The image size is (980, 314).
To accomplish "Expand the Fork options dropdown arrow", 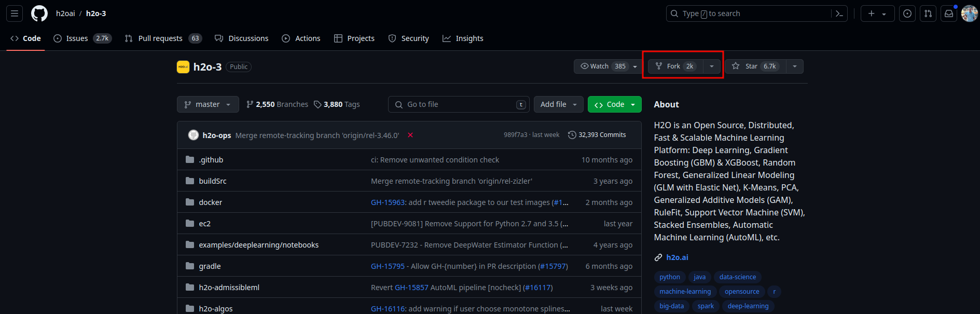I will pos(712,66).
